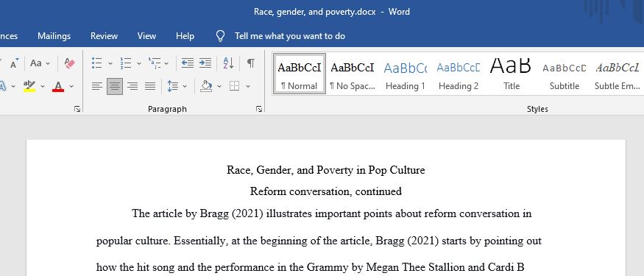This screenshot has width=644, height=276.
Task: Apply red font color
Action: coord(58,86)
